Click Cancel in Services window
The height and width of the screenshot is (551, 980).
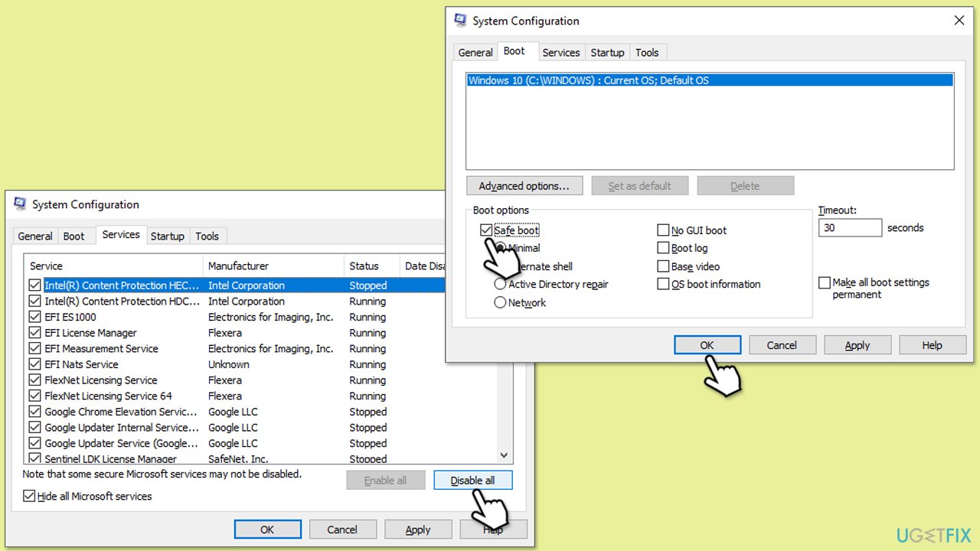pos(342,530)
